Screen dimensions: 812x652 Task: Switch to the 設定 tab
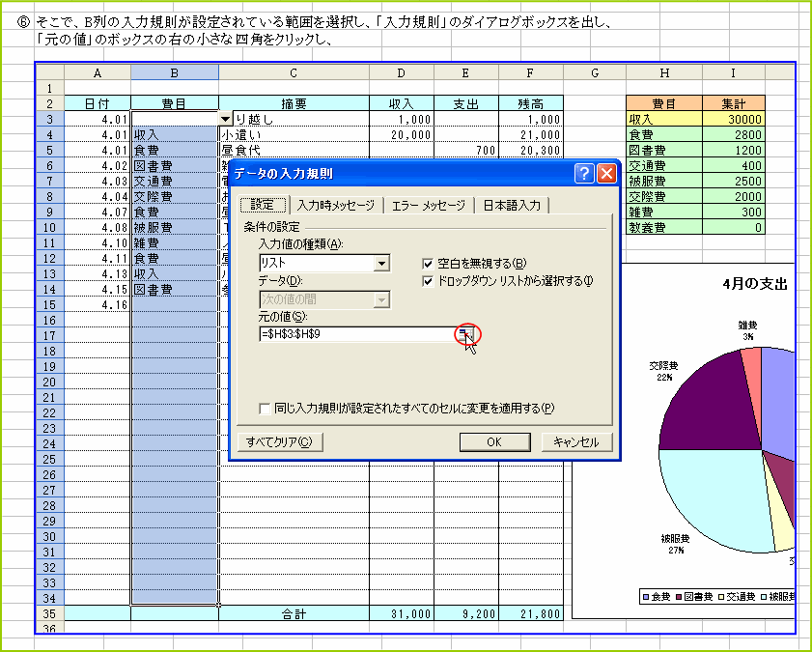(263, 205)
